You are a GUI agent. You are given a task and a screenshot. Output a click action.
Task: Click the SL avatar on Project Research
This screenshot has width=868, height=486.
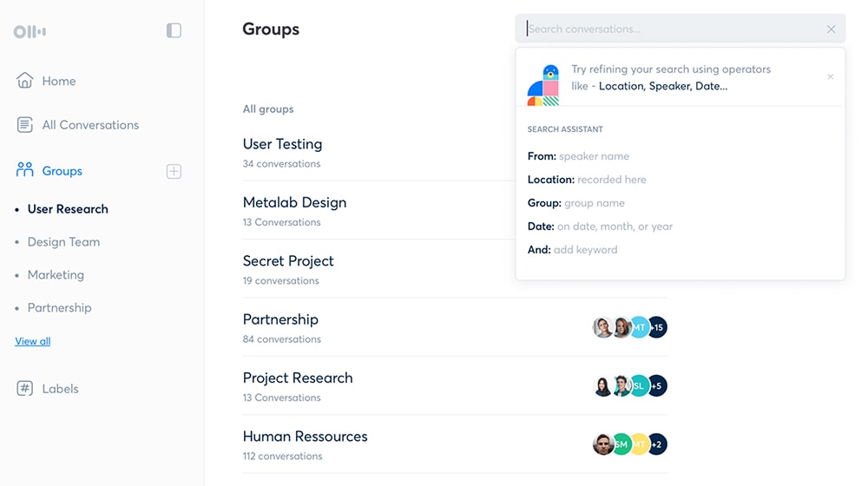(x=639, y=386)
